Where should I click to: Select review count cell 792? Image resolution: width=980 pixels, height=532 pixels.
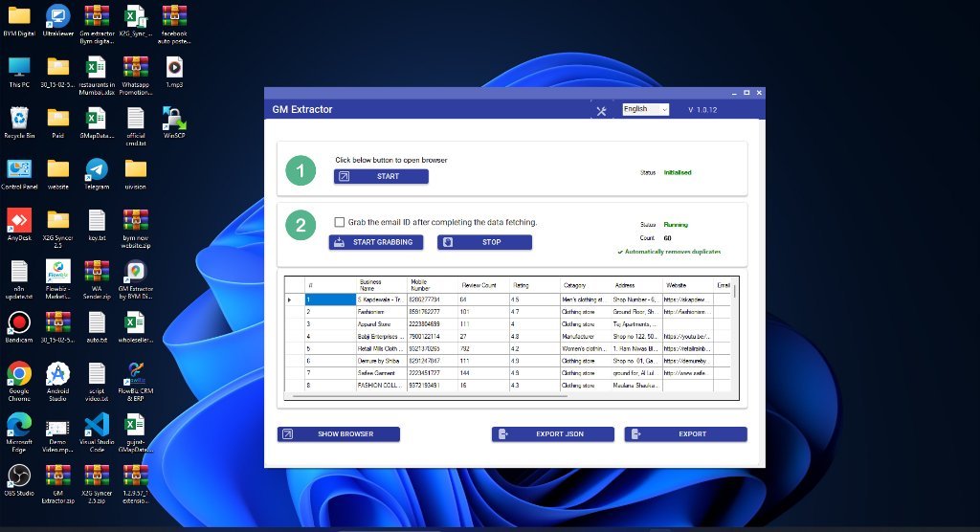click(483, 349)
